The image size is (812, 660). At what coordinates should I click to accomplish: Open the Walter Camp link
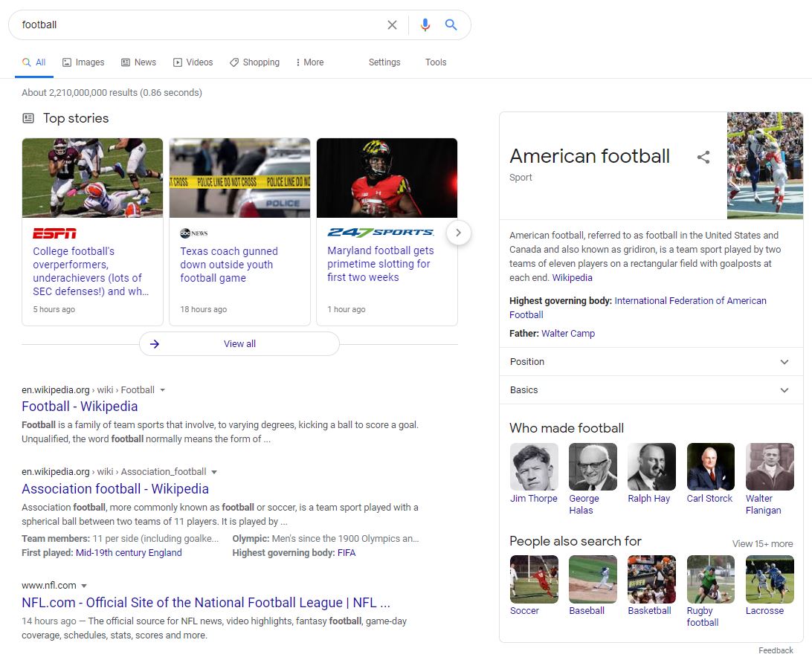pos(568,334)
